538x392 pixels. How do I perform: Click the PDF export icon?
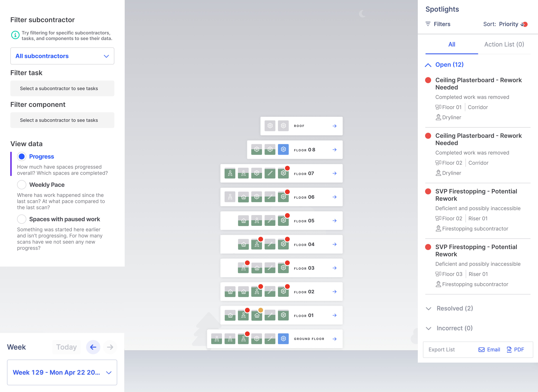tap(509, 350)
